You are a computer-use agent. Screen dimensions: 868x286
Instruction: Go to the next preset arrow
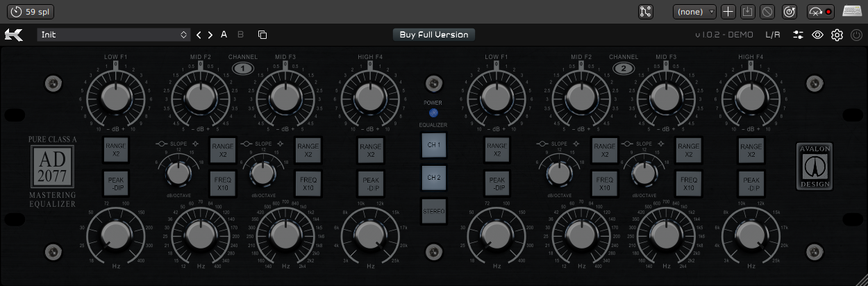click(210, 35)
